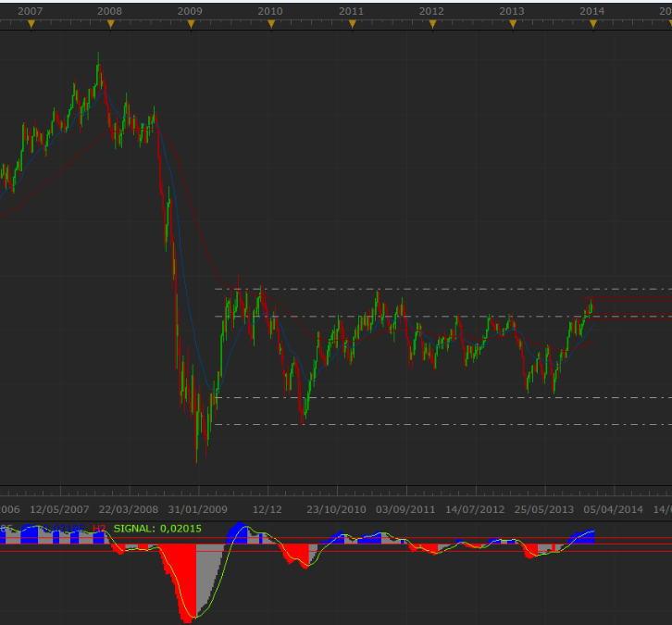Click the 2007 year marker triangle

(31, 24)
